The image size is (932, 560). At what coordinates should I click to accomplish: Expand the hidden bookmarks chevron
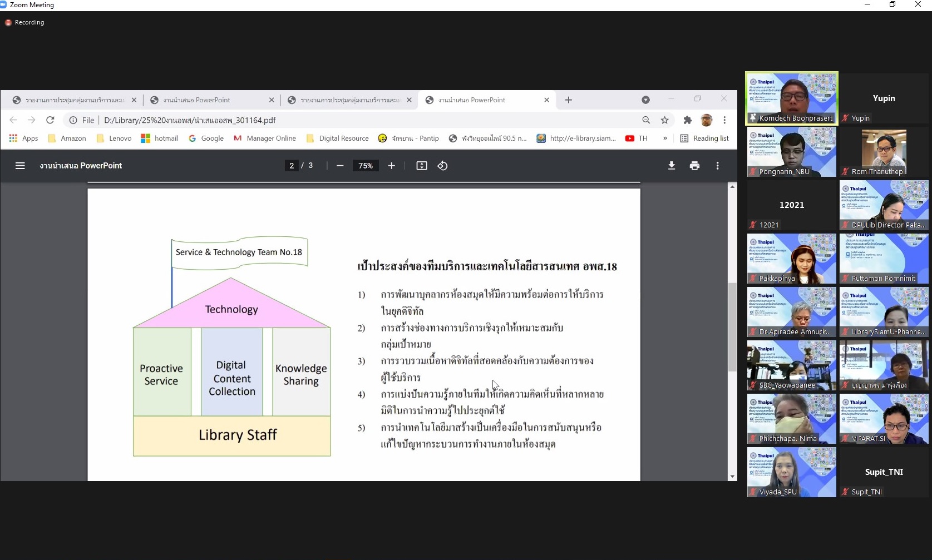pos(665,138)
